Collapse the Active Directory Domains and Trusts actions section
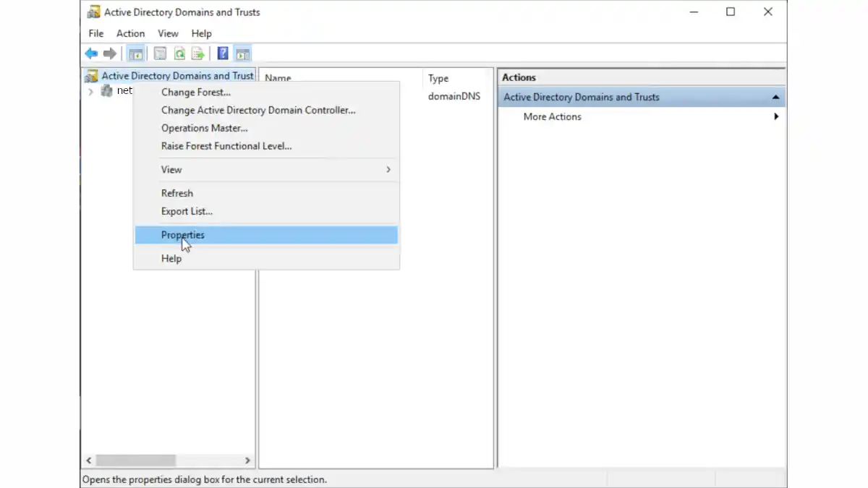868x488 pixels. [775, 97]
